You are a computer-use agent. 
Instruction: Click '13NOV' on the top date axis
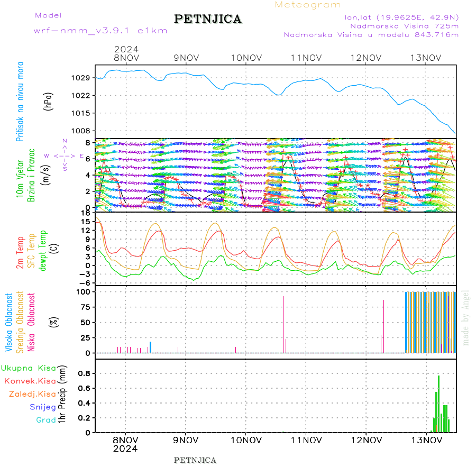426,58
